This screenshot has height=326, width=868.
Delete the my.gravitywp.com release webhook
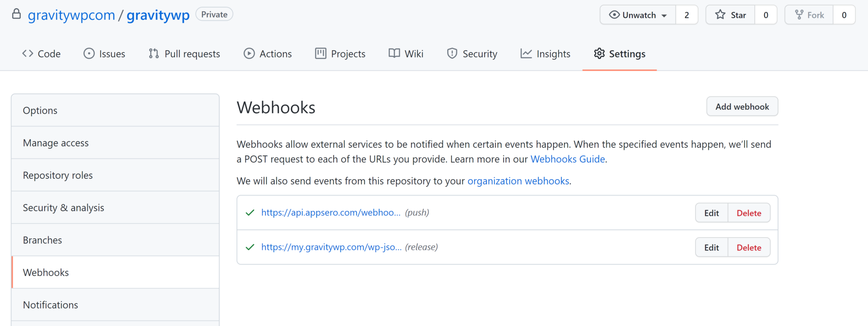point(748,248)
